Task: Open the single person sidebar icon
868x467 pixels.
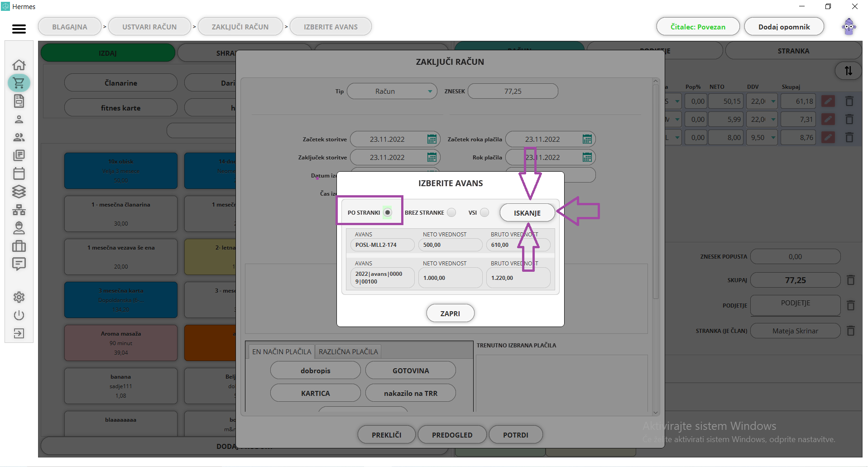Action: [19, 119]
